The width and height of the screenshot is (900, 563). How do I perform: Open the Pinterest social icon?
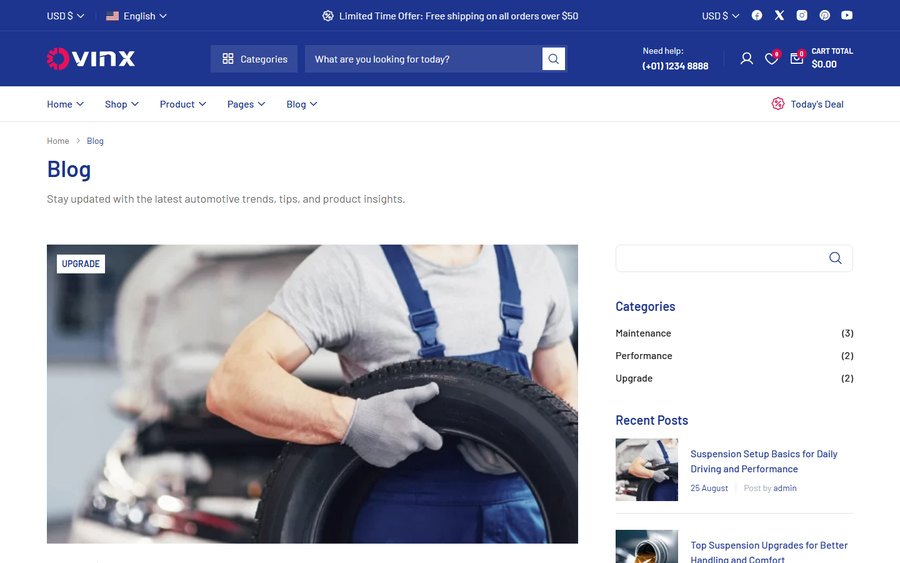tap(824, 15)
